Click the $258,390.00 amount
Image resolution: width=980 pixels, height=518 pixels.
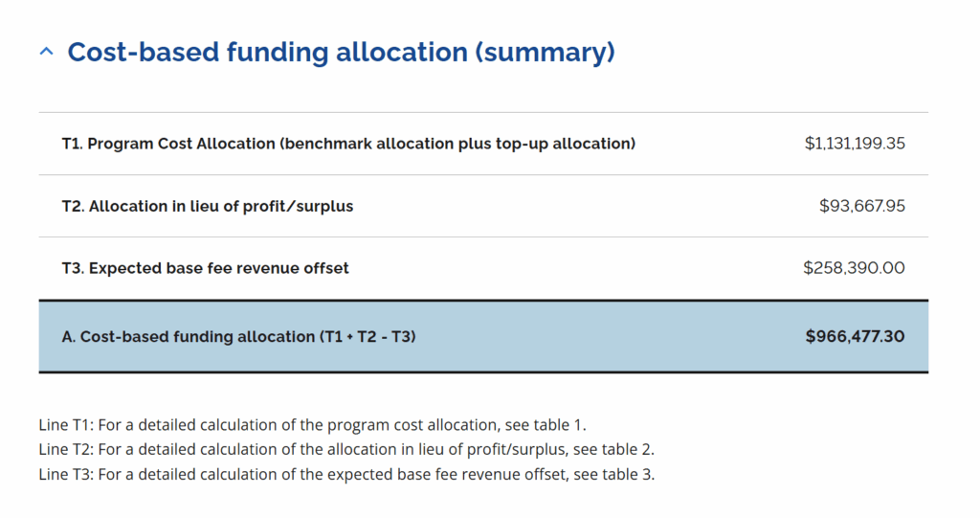point(854,268)
